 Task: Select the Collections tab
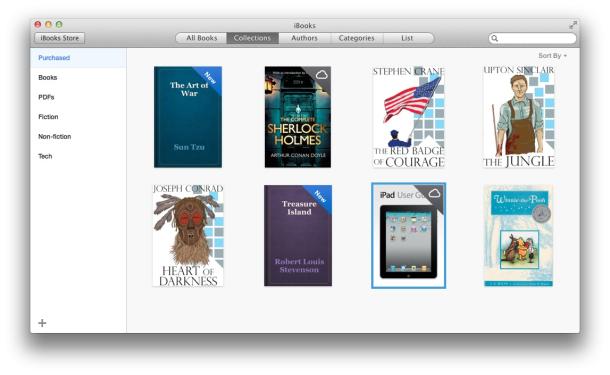(x=252, y=38)
